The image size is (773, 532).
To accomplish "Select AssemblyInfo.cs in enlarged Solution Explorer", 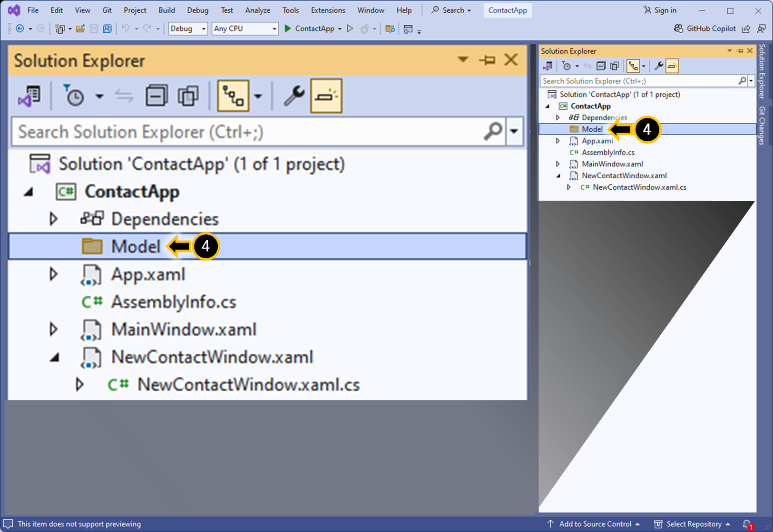I will pos(173,302).
